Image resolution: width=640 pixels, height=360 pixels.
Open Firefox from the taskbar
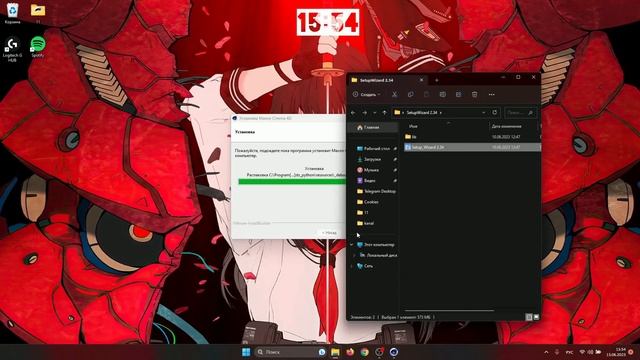pos(350,352)
